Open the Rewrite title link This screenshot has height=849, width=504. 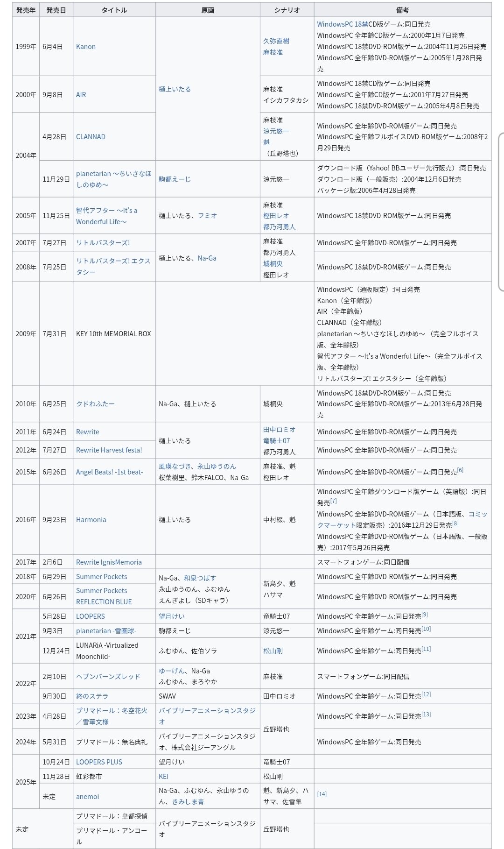point(88,432)
